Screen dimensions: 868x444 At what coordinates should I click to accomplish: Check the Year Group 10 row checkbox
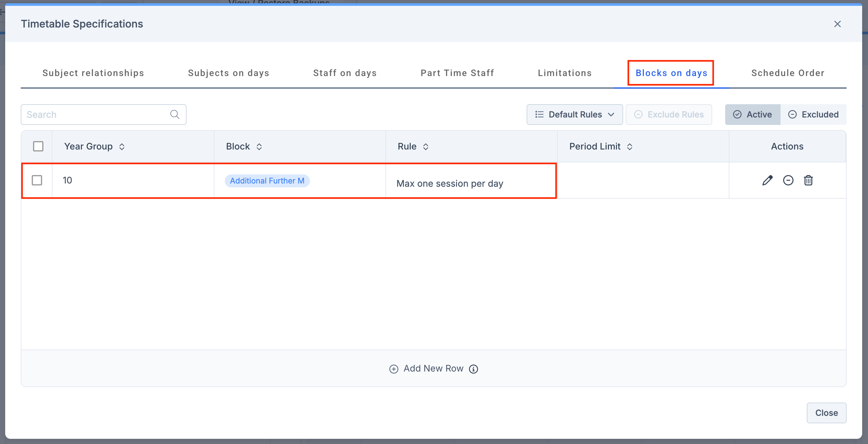click(x=37, y=181)
